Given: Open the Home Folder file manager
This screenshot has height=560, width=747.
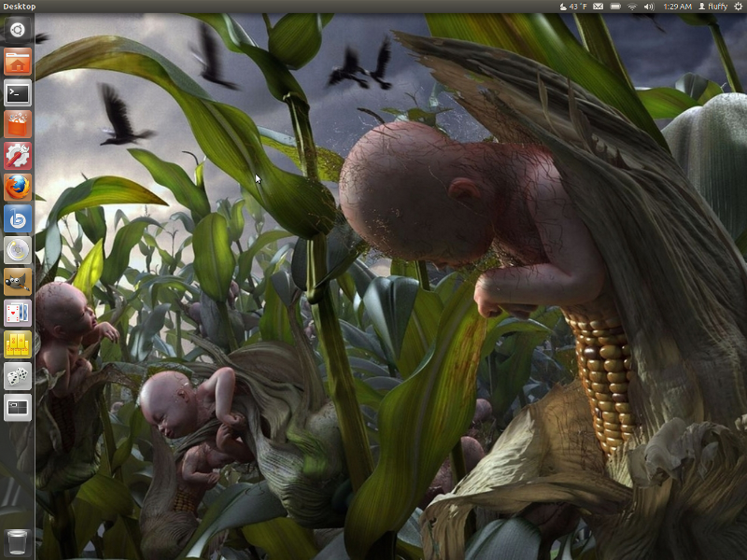Looking at the screenshot, I should pyautogui.click(x=18, y=62).
